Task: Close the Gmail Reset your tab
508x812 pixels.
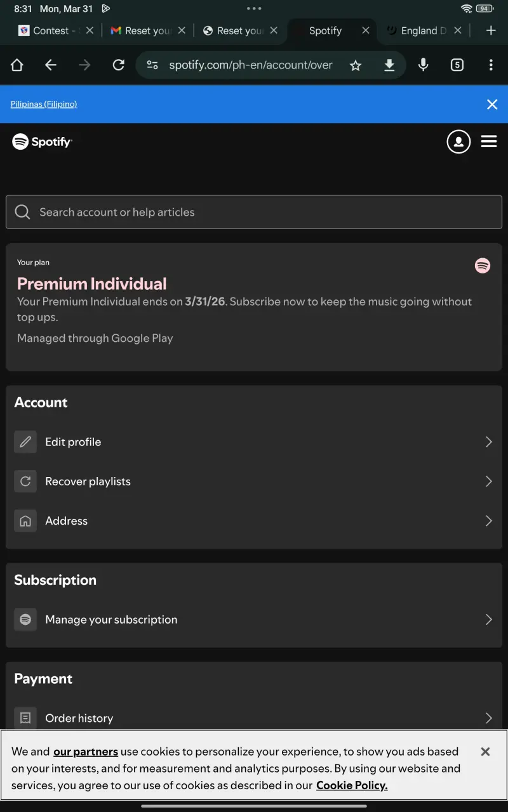Action: [182, 30]
